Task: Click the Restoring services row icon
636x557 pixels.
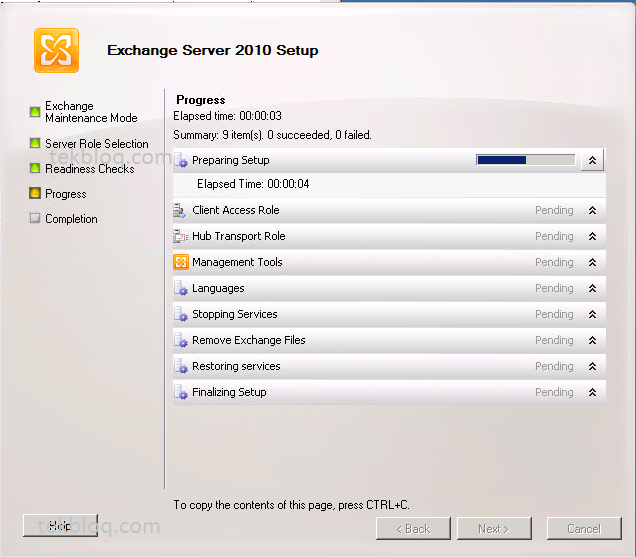Action: pos(181,366)
